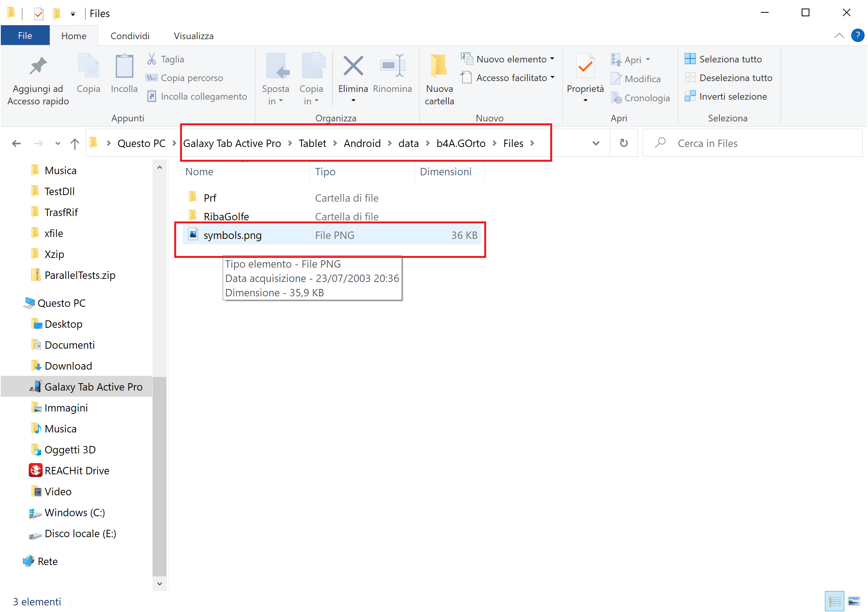Click the Nuova cartella folder icon
This screenshot has height=612, width=868.
(439, 66)
